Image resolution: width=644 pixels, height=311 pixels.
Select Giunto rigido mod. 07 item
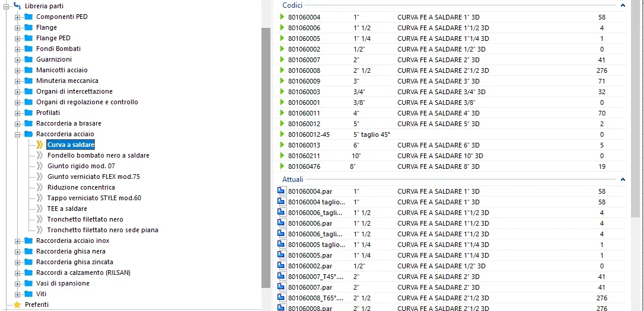pyautogui.click(x=81, y=166)
